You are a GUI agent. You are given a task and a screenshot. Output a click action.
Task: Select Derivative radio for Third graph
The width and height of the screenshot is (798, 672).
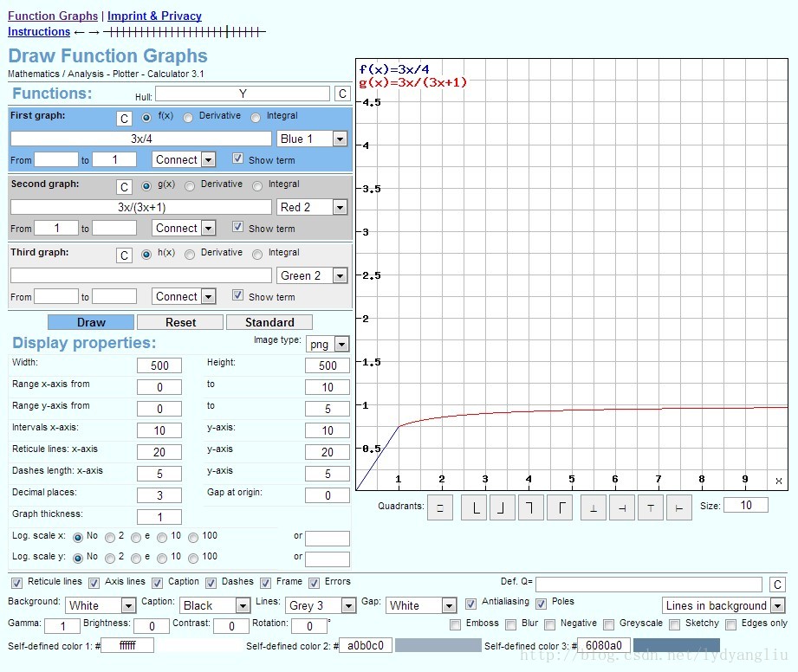(190, 255)
